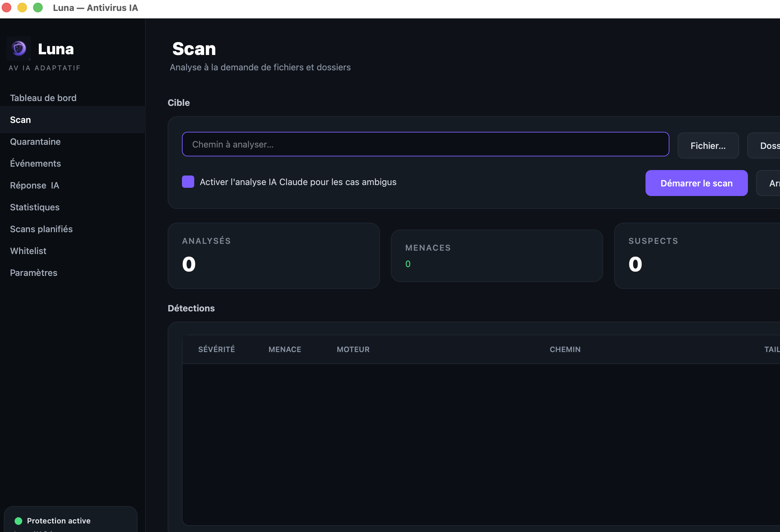Click the macOS green fullscreen window button

pyautogui.click(x=38, y=8)
